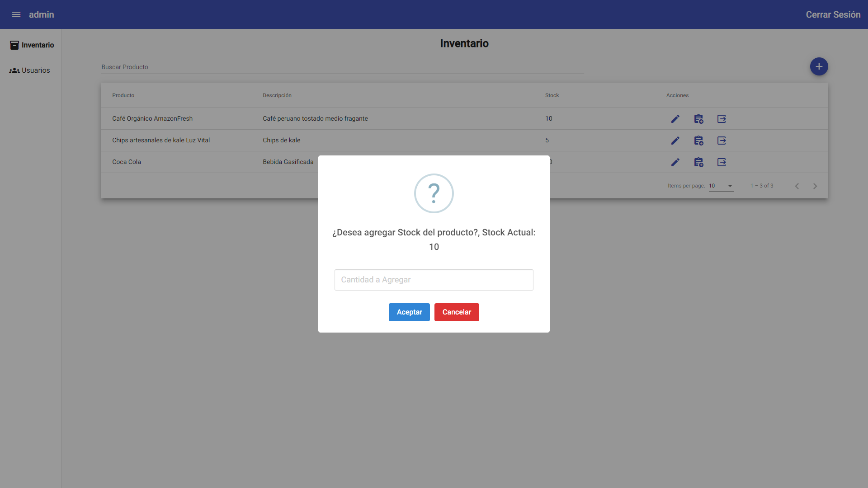This screenshot has width=868, height=488.
Task: Click the Buscar Producto search field
Action: click(342, 67)
